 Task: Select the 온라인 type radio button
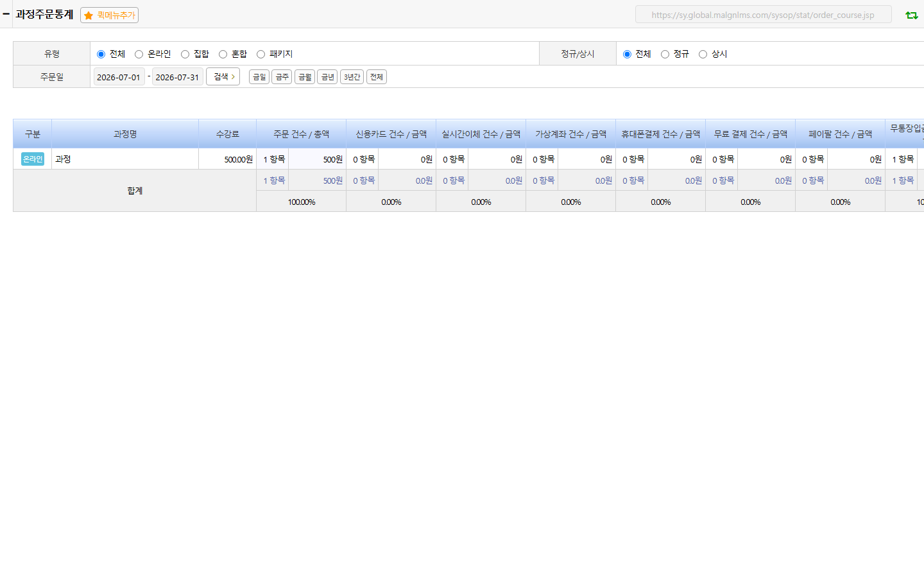[x=139, y=54]
